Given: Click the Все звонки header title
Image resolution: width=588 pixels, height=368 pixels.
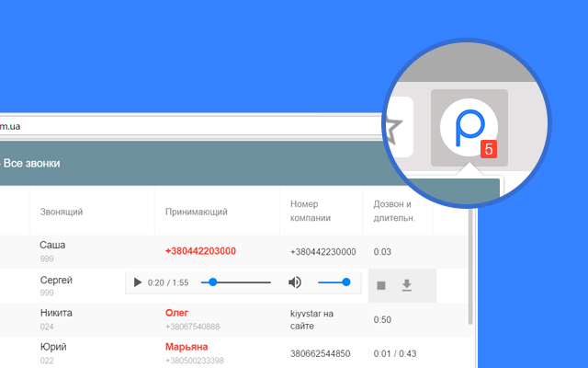Looking at the screenshot, I should (32, 164).
